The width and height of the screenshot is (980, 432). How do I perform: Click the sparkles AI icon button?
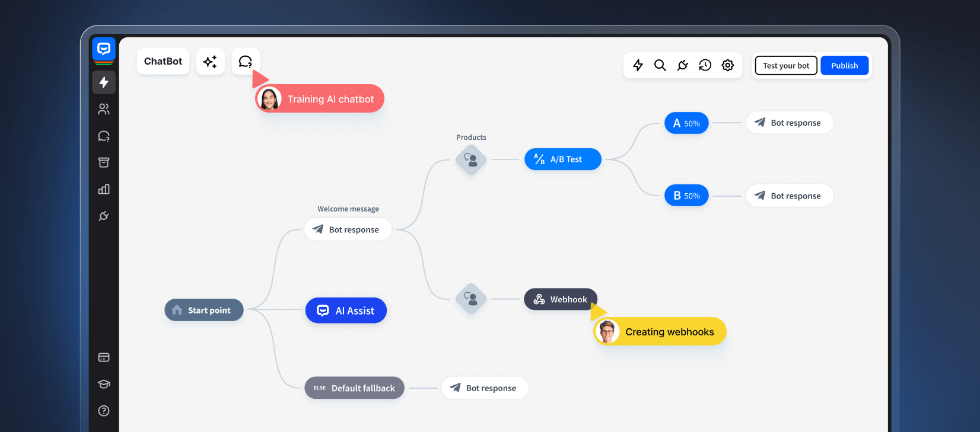pyautogui.click(x=210, y=62)
